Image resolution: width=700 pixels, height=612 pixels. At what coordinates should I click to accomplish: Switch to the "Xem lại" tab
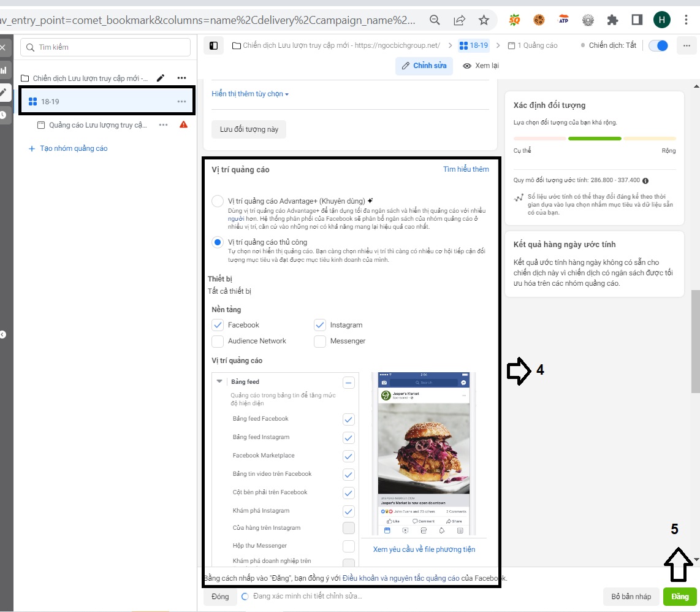click(481, 66)
